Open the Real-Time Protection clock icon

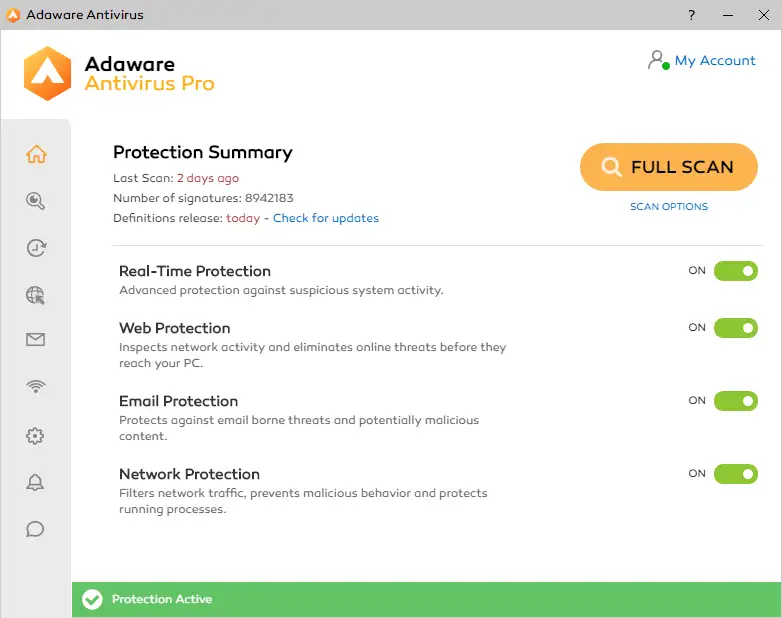36,248
